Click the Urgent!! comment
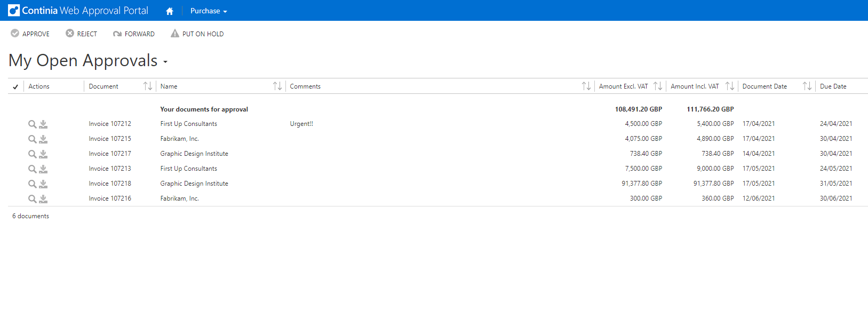 301,124
